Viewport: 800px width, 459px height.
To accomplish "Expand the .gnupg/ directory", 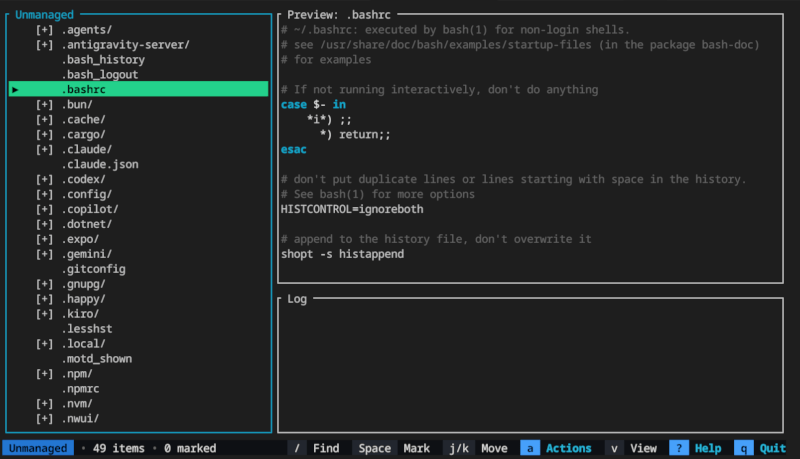I will [x=44, y=284].
